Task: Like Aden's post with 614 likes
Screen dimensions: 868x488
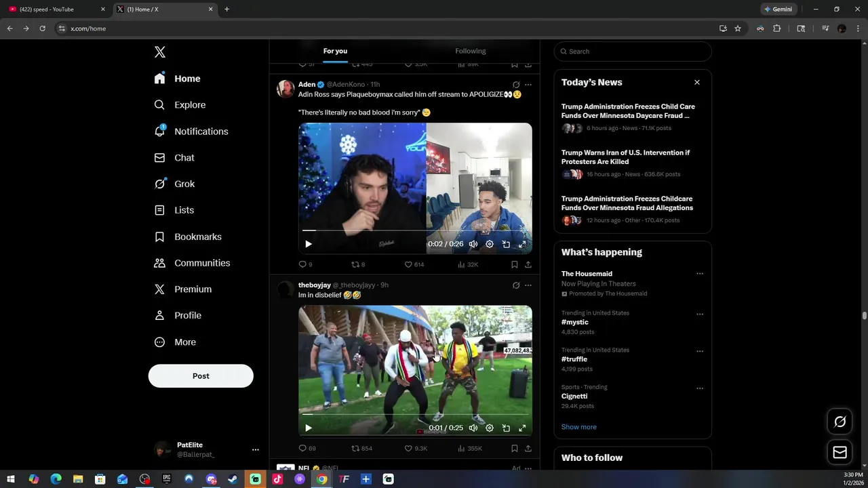Action: (414, 264)
